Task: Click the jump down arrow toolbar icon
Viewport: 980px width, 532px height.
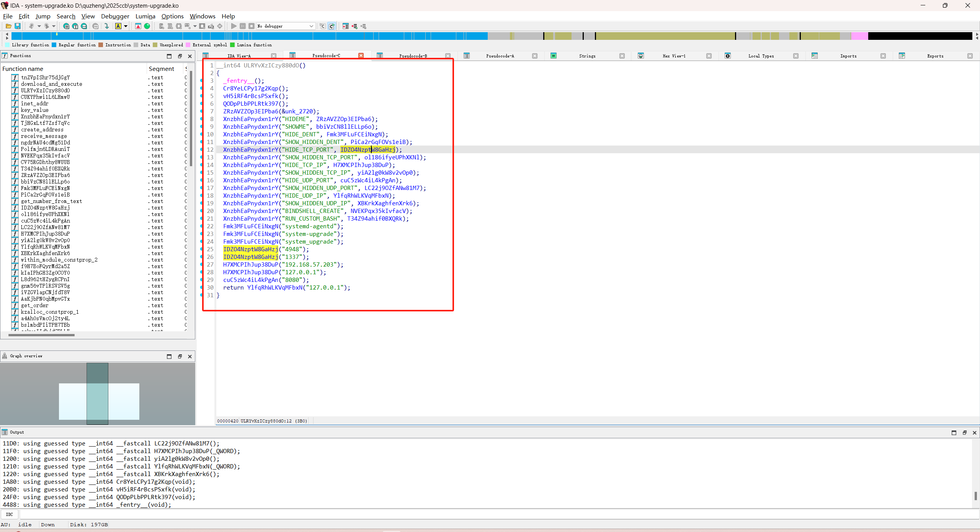Action: [107, 26]
